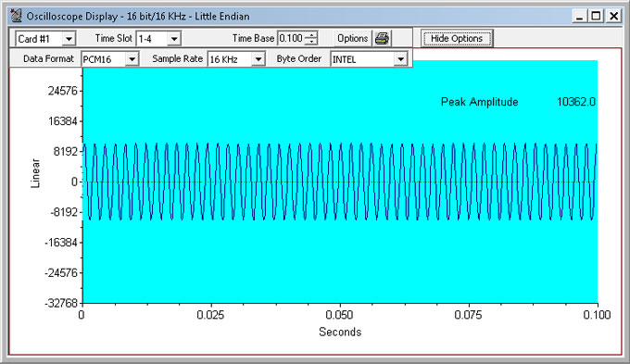The width and height of the screenshot is (630, 364).
Task: Click the Hide Options button
Action: pos(457,39)
